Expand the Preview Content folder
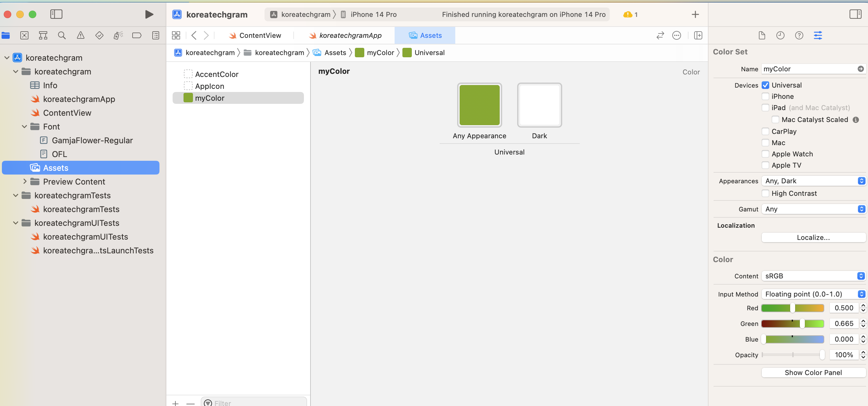The image size is (868, 406). tap(24, 181)
